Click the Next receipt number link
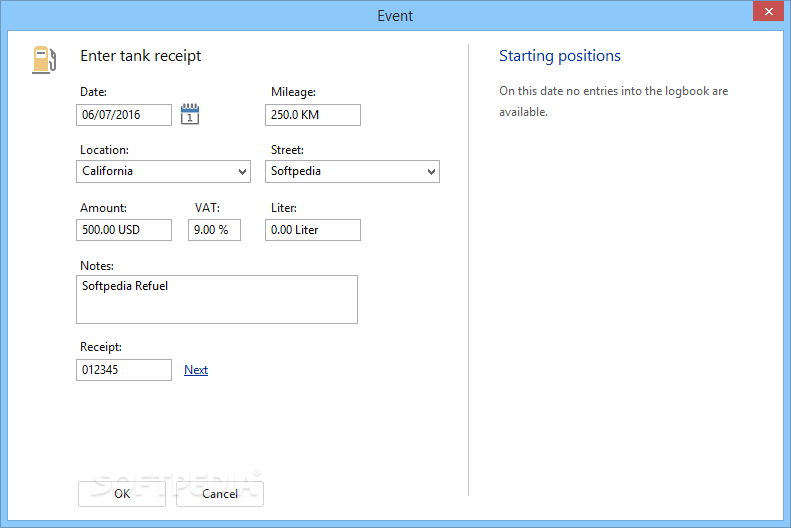Viewport: 791px width, 528px height. [196, 370]
